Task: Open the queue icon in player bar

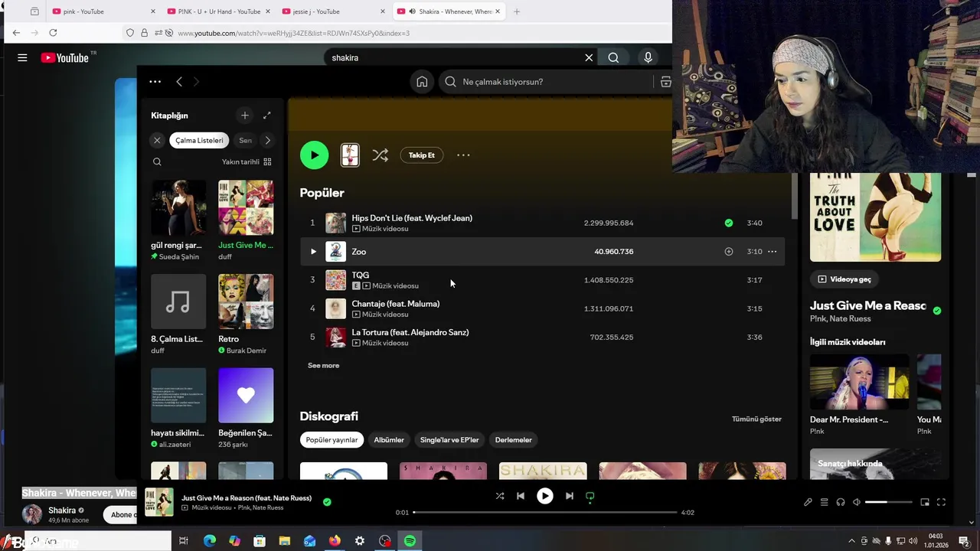Action: pyautogui.click(x=825, y=502)
